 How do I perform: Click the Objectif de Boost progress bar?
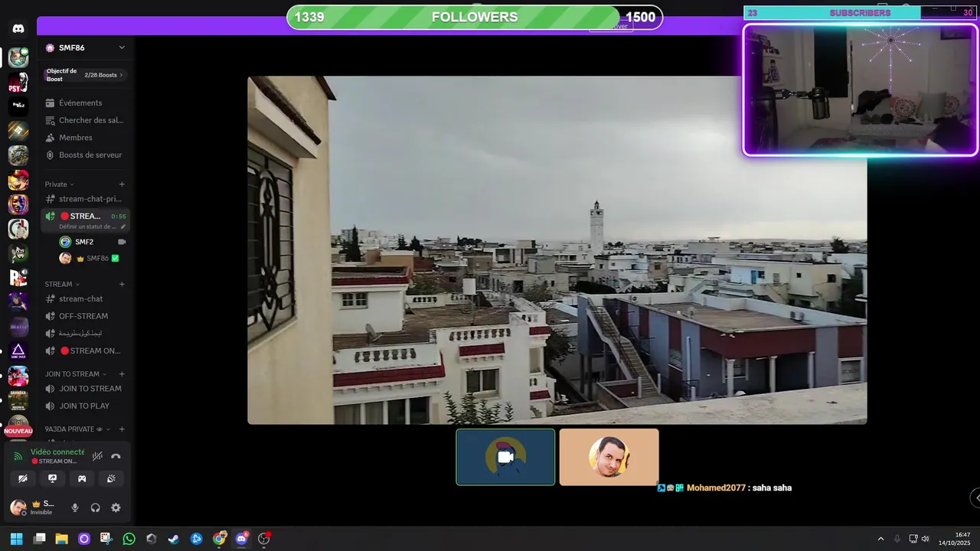point(85,75)
